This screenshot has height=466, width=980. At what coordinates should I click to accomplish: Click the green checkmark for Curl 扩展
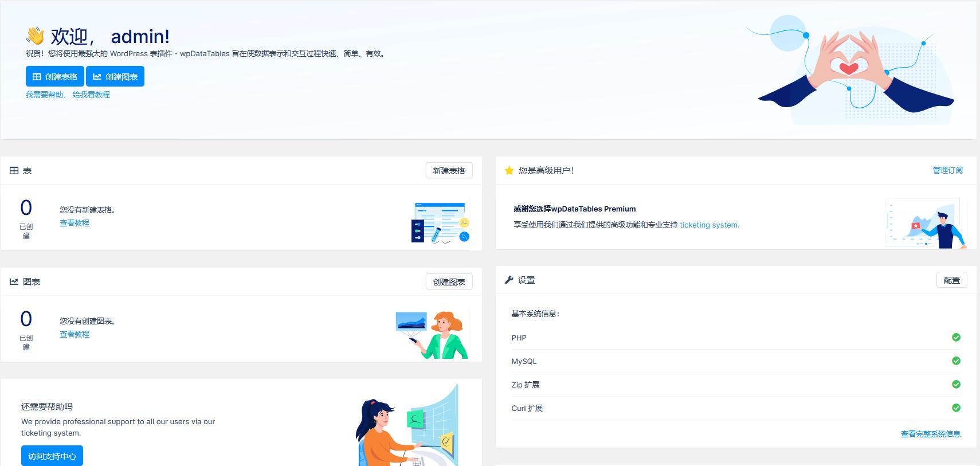click(x=956, y=408)
